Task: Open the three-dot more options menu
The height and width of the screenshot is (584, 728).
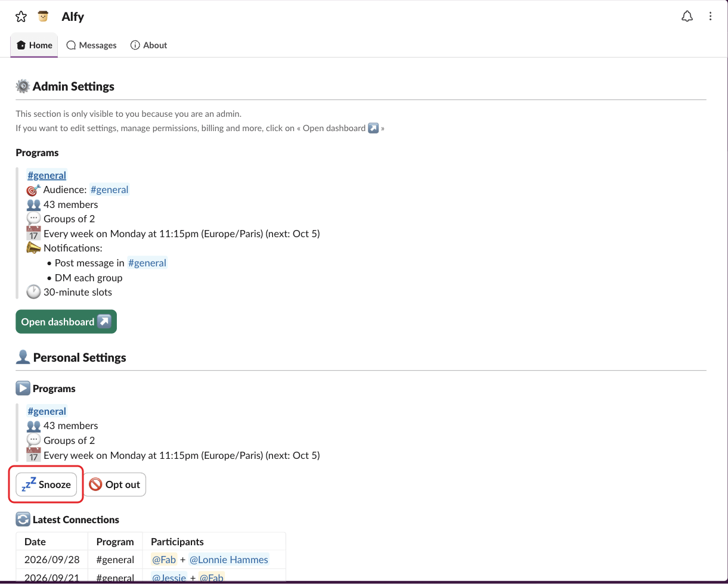Action: click(710, 16)
